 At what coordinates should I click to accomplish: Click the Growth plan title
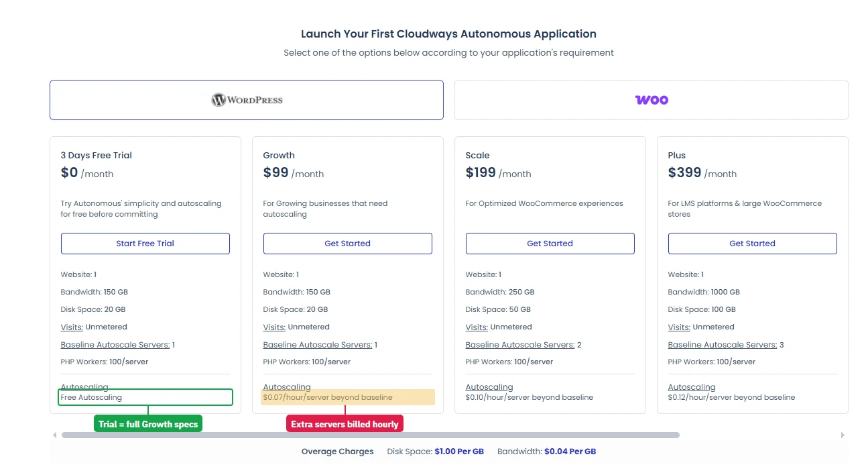tap(279, 155)
